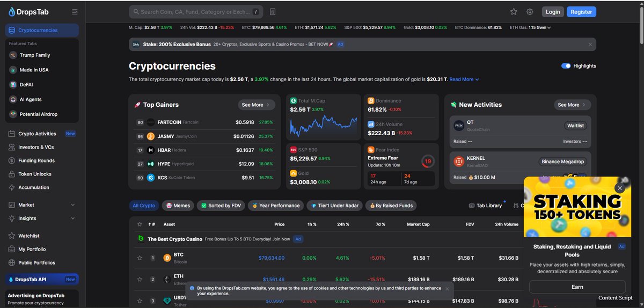Click Funding Rounds dollar icon
This screenshot has height=308, width=644.
[12, 160]
